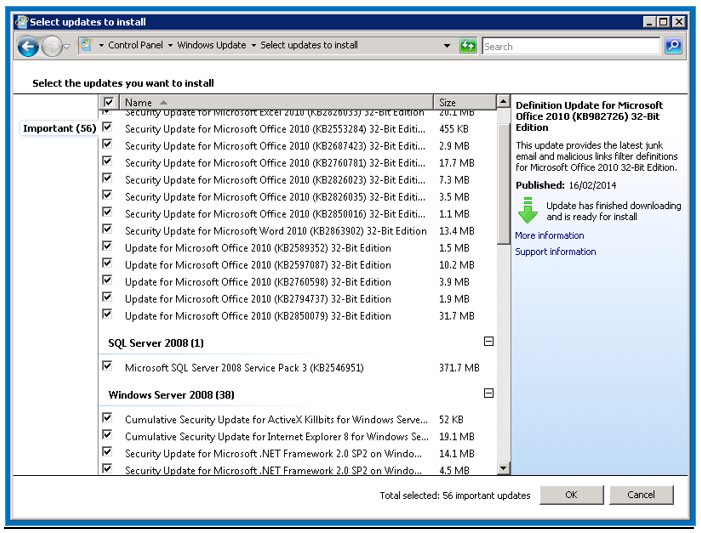Click the 371.7 MB size cell
Image resolution: width=701 pixels, height=533 pixels.
tap(459, 368)
